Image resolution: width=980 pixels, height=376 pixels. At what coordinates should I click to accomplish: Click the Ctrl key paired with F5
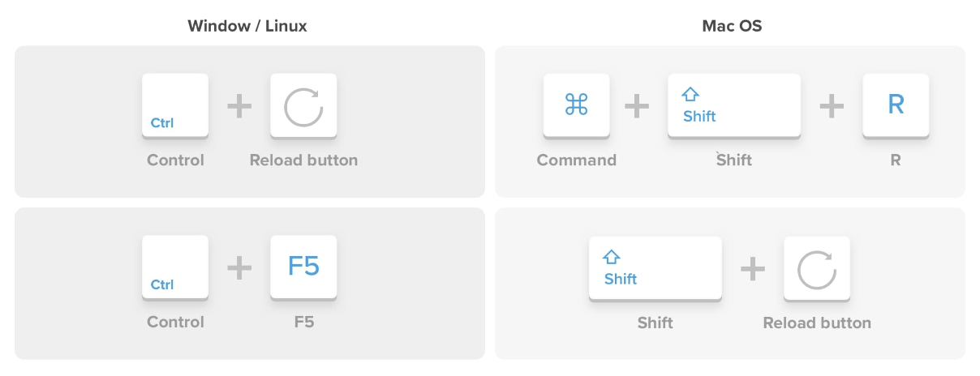[x=175, y=268]
